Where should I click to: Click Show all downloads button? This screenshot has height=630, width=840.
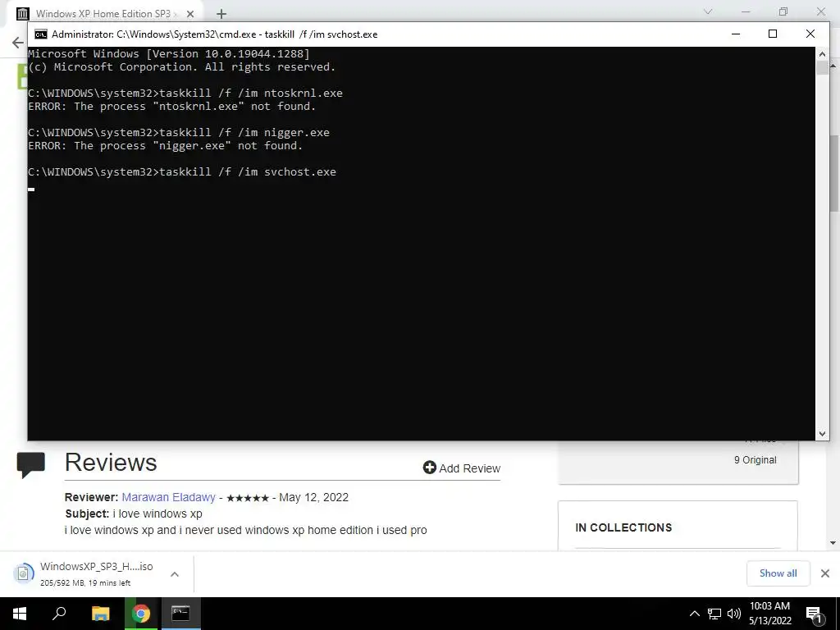778,573
